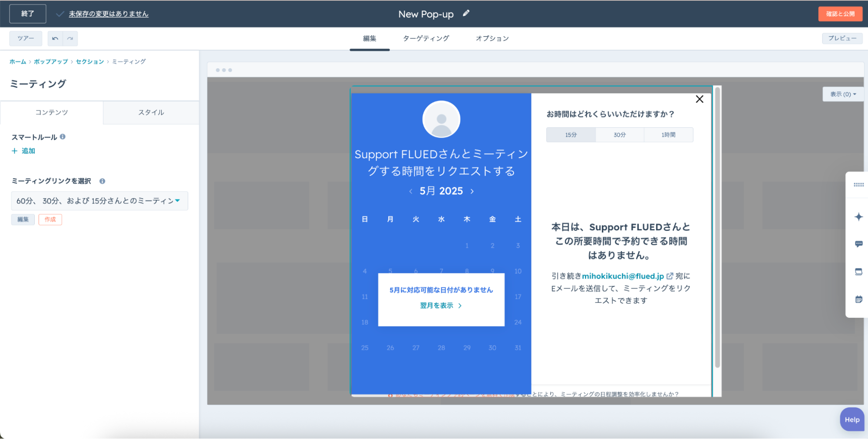This screenshot has width=868, height=439.
Task: Click the 確認と公開 button
Action: tap(840, 14)
